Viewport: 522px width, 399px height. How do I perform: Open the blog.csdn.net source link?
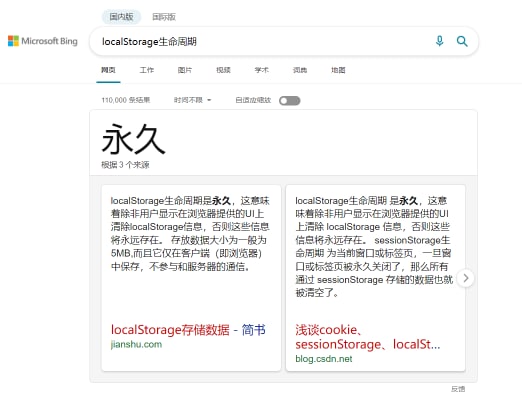[324, 359]
